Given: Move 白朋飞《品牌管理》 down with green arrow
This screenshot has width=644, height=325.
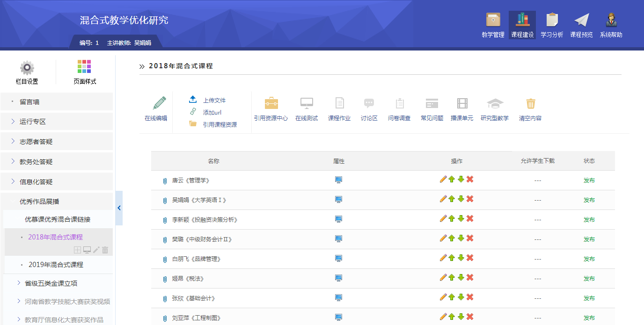Looking at the screenshot, I should click(x=461, y=258).
